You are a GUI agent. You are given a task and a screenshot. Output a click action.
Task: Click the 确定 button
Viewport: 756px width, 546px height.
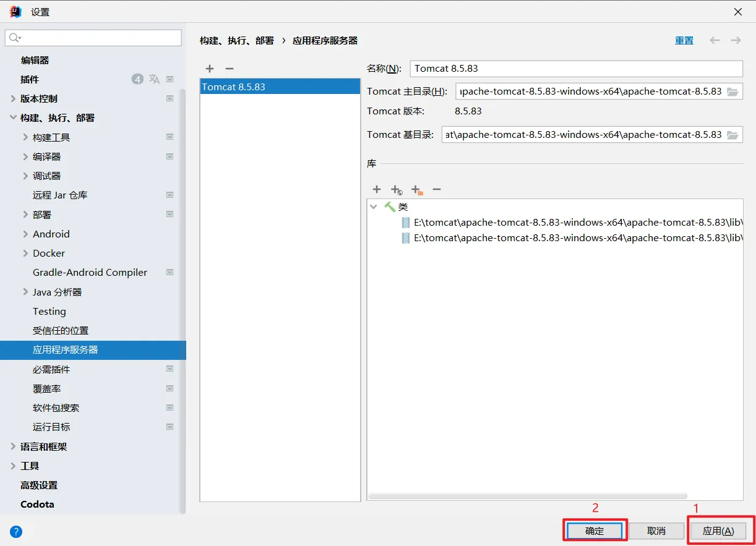(595, 531)
